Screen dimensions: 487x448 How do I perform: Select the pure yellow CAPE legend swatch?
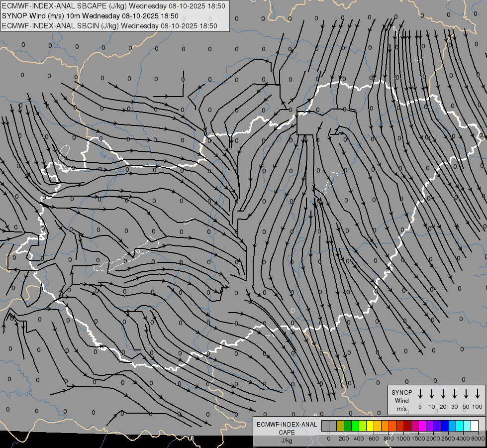pyautogui.click(x=370, y=426)
